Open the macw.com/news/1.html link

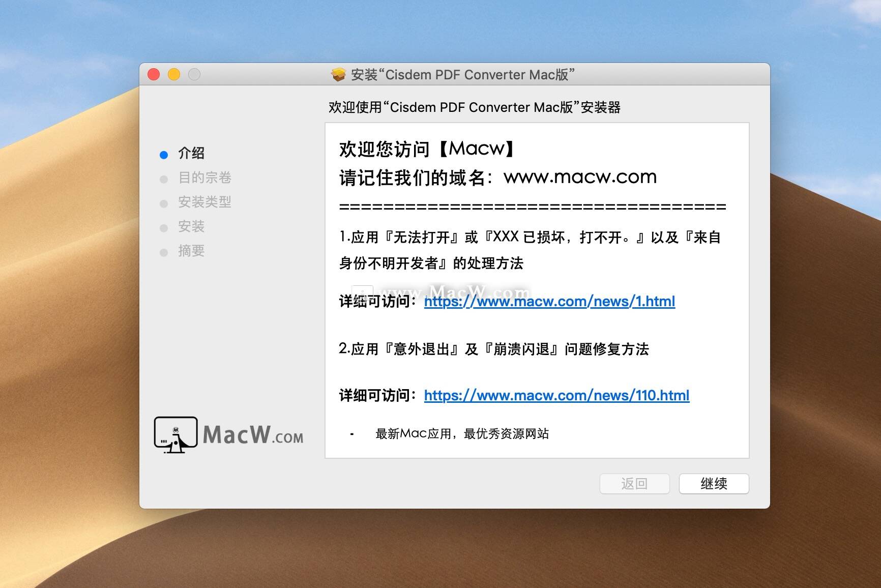pos(549,302)
